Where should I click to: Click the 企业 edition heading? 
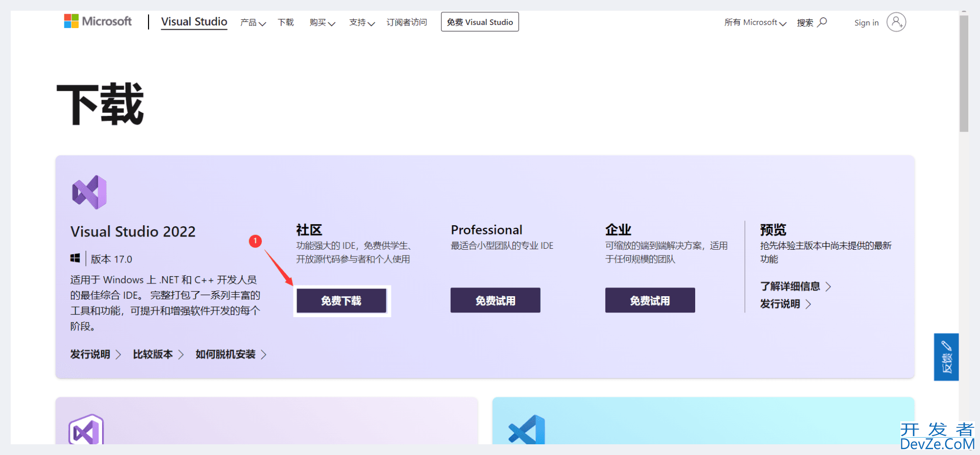point(618,230)
